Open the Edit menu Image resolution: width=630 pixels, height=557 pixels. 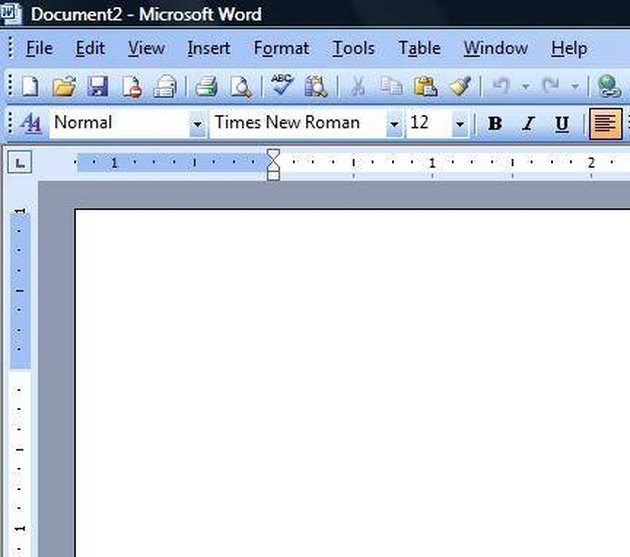90,48
